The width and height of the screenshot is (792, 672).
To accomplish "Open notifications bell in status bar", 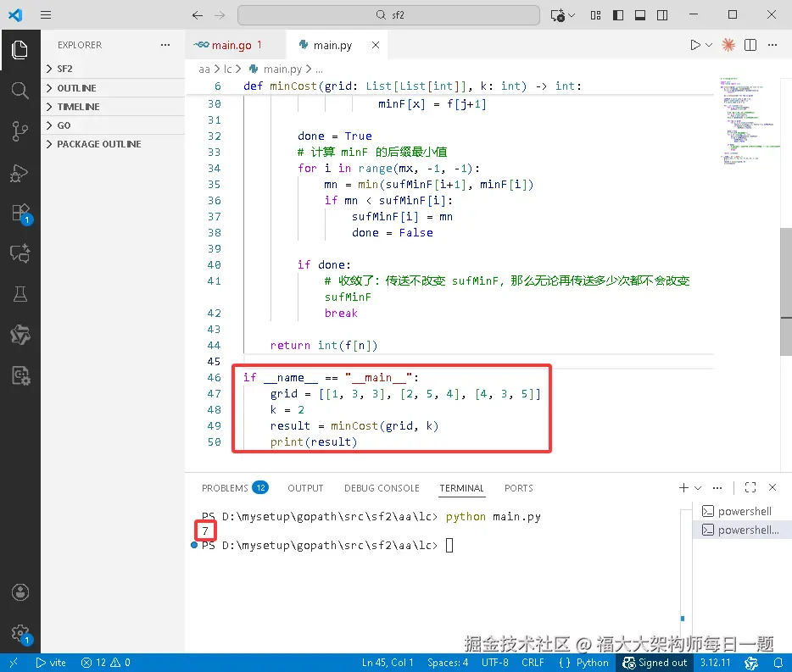I will coord(778,663).
